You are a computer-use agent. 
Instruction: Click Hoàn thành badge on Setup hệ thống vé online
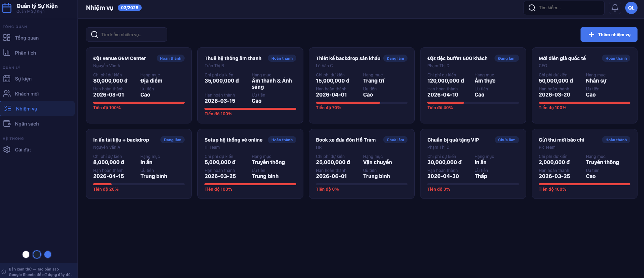[x=282, y=140]
